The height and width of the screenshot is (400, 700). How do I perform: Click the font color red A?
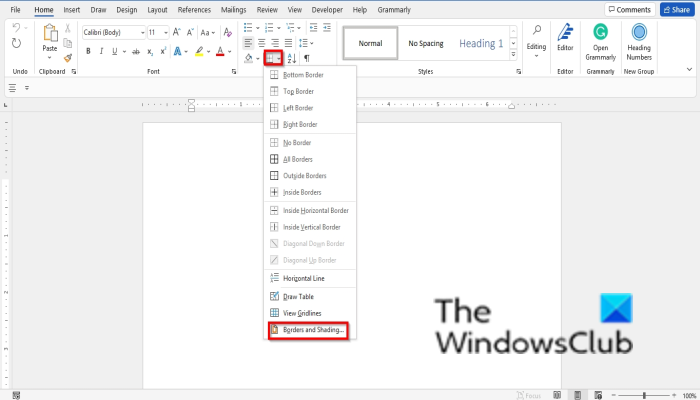tap(220, 52)
